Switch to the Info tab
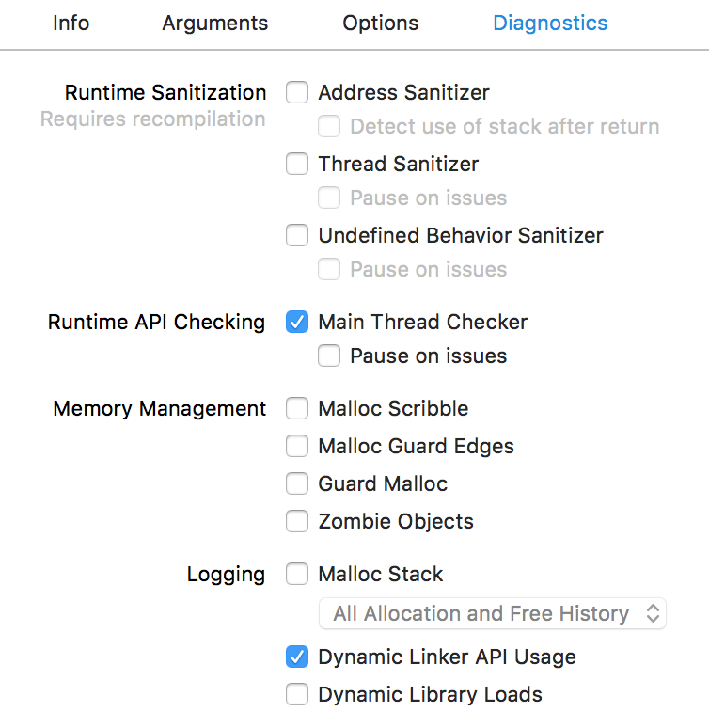The width and height of the screenshot is (709, 728). coord(71,24)
